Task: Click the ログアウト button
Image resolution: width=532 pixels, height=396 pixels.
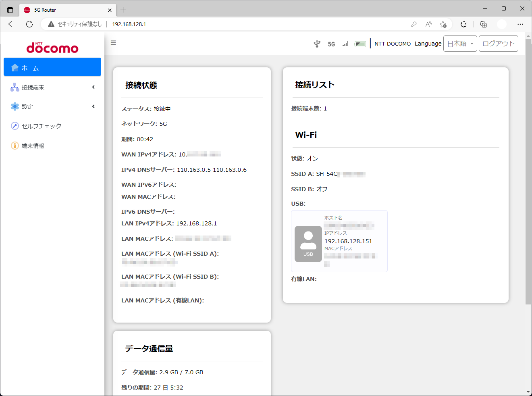Action: click(498, 43)
